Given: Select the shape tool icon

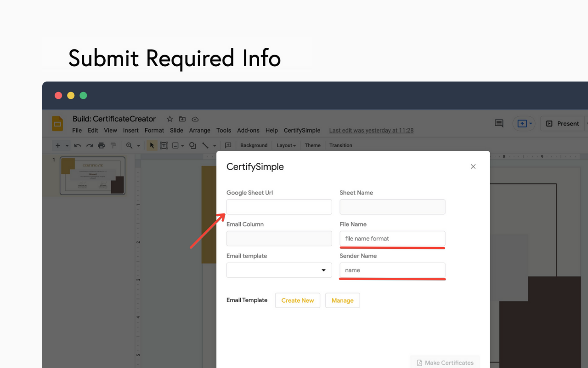Looking at the screenshot, I should point(193,145).
